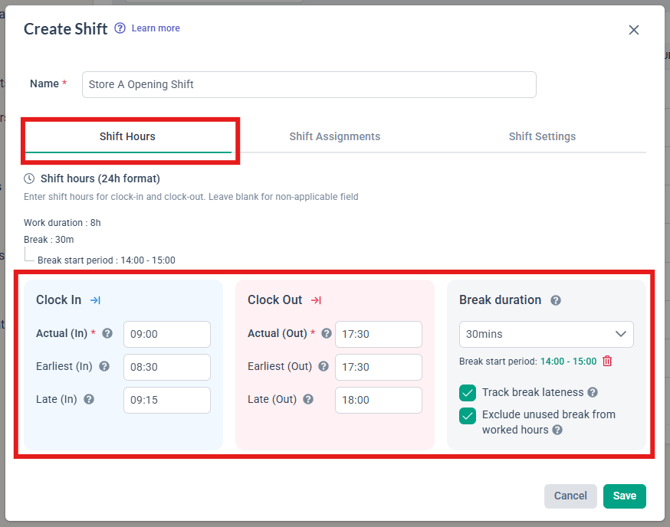The height and width of the screenshot is (527, 670).
Task: Edit the Earliest (In) time 08:30
Action: click(x=167, y=367)
